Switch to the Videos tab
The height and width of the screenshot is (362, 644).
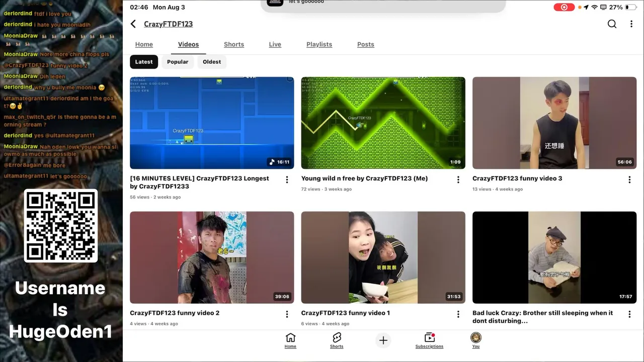pos(188,44)
